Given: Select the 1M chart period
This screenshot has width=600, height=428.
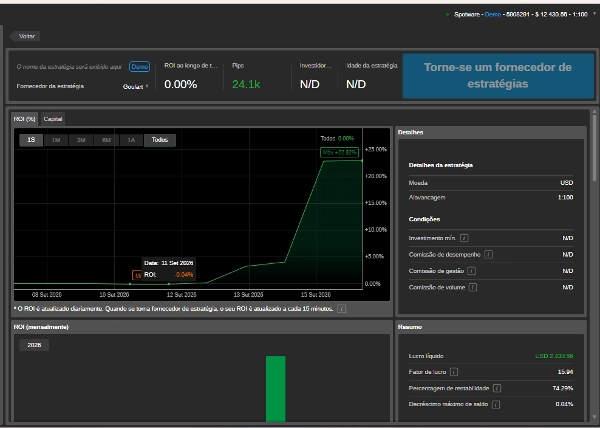Looking at the screenshot, I should (x=56, y=140).
